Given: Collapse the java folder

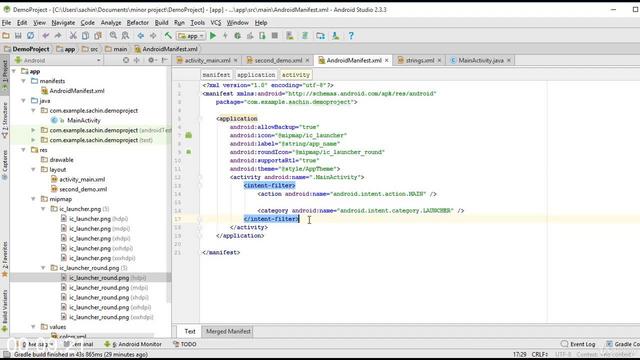Looking at the screenshot, I should point(24,100).
